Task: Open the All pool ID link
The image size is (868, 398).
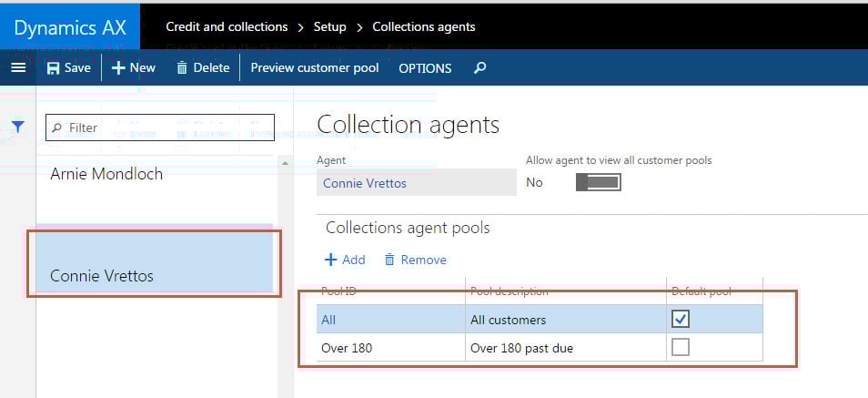Action: click(328, 320)
